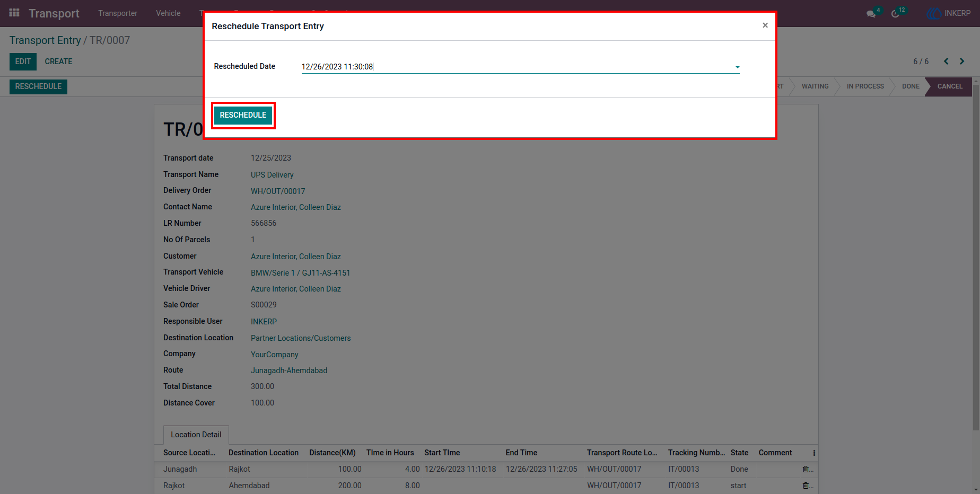Open the Transporter menu
The width and height of the screenshot is (980, 494).
click(x=118, y=13)
